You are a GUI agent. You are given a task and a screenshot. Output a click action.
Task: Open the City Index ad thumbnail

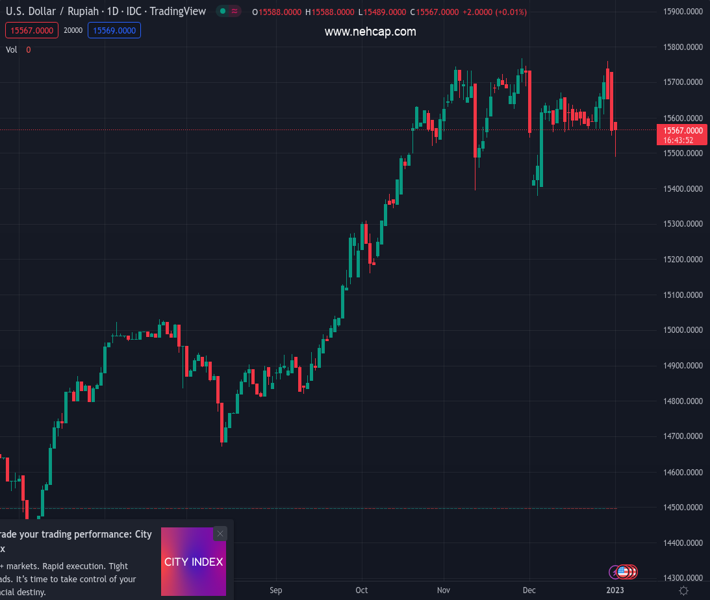(193, 562)
